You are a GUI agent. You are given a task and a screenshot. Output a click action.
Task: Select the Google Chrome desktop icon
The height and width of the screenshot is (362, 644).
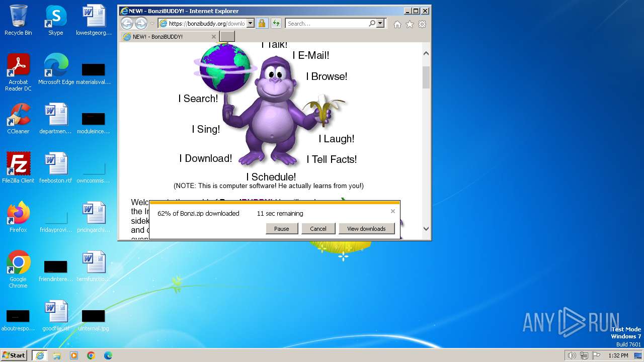pyautogui.click(x=18, y=269)
